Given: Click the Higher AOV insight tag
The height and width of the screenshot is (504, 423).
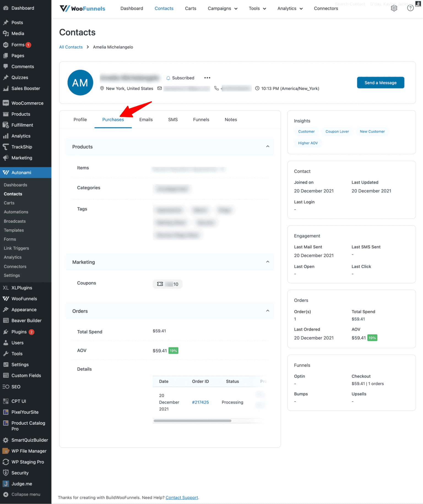Looking at the screenshot, I should coord(308,143).
